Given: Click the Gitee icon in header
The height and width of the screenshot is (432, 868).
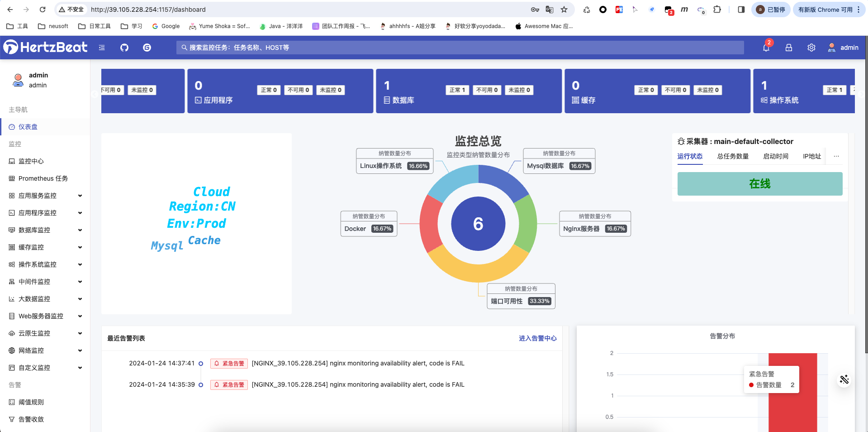Looking at the screenshot, I should coord(147,48).
